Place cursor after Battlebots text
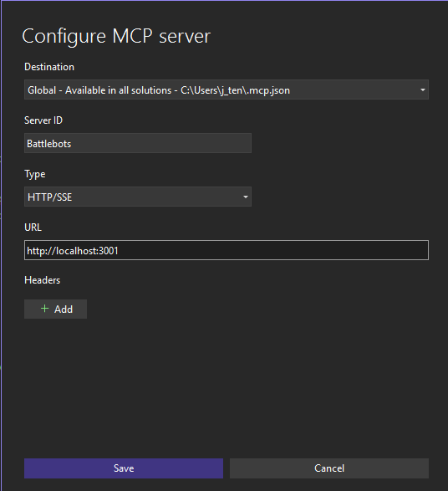448x491 pixels. coord(72,144)
